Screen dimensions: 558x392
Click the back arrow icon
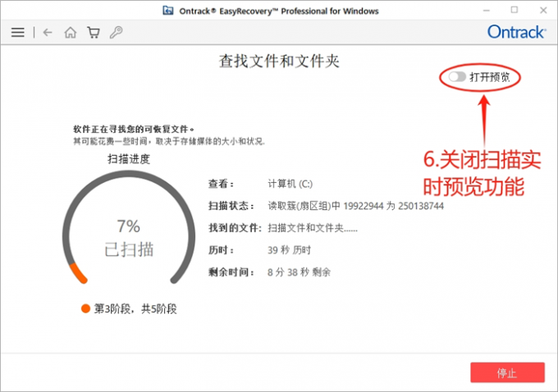pos(48,33)
